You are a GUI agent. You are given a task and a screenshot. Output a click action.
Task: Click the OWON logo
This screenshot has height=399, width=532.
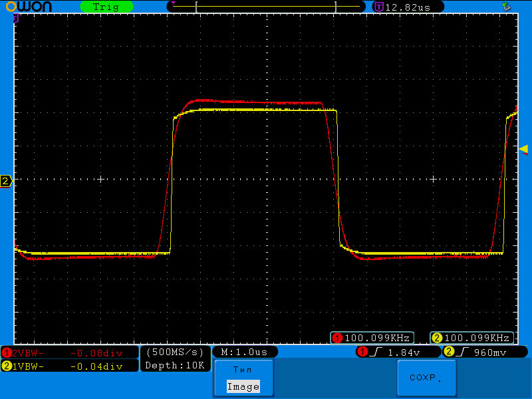pyautogui.click(x=29, y=7)
